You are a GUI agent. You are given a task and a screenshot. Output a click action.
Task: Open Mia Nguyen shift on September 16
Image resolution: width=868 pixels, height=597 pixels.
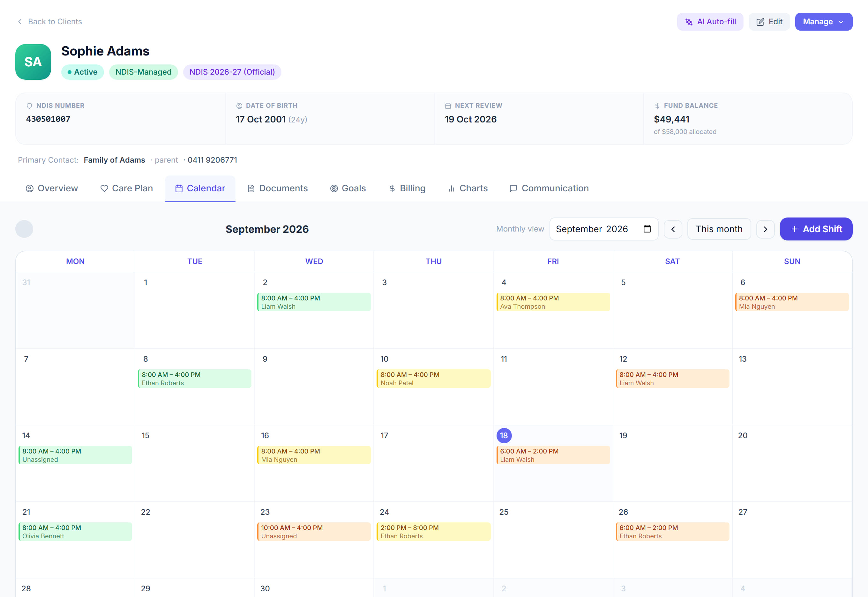[x=314, y=455]
